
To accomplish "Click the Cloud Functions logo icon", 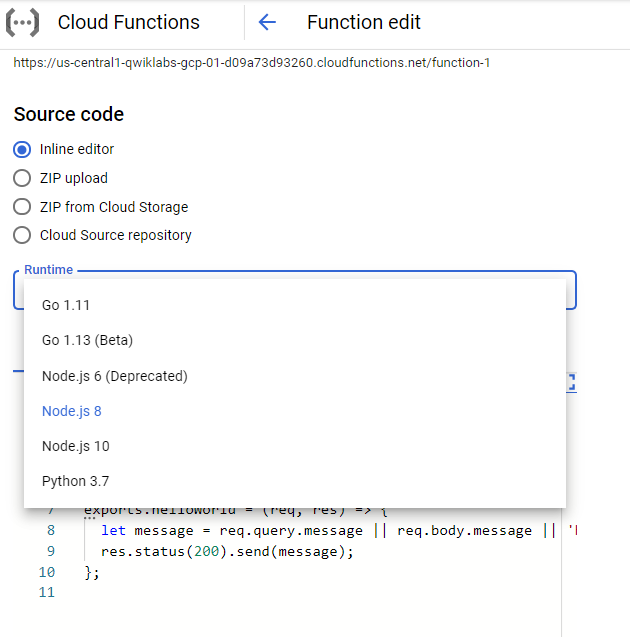I will [23, 22].
